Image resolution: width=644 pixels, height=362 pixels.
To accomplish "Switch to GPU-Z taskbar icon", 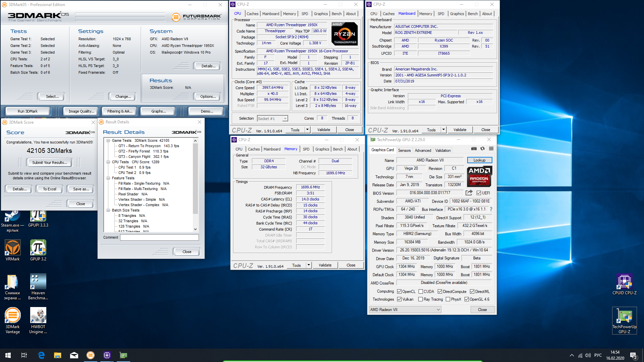I will pos(123,355).
